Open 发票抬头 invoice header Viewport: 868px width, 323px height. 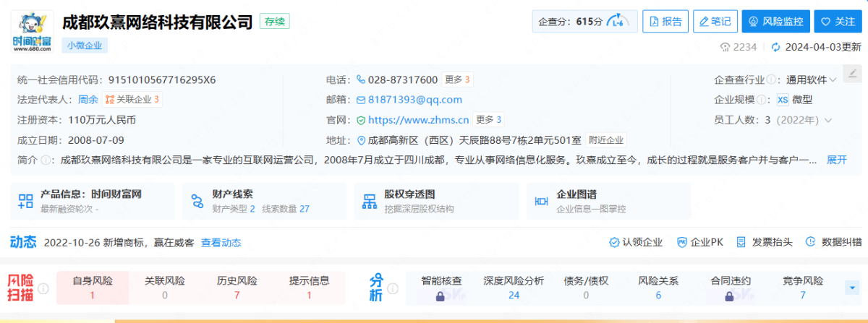(x=766, y=243)
